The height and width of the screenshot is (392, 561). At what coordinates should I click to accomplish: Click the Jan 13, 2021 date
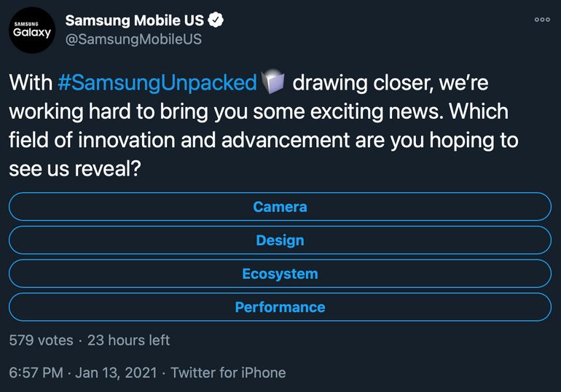[x=114, y=372]
